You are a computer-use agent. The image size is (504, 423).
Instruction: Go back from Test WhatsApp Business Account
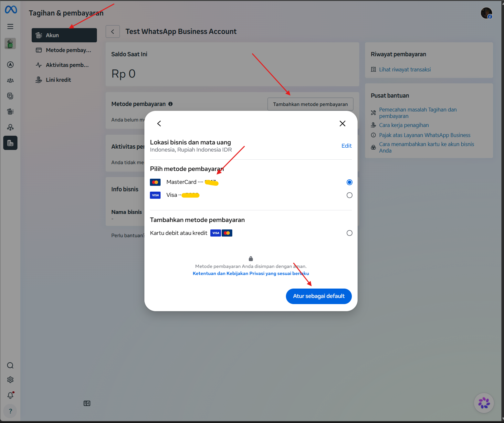click(x=113, y=32)
